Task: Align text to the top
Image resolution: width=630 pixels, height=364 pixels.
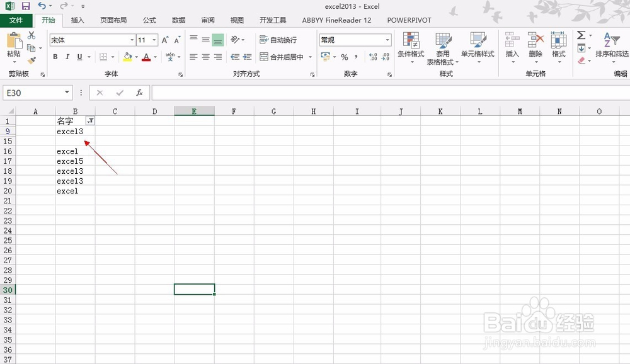Action: (193, 40)
